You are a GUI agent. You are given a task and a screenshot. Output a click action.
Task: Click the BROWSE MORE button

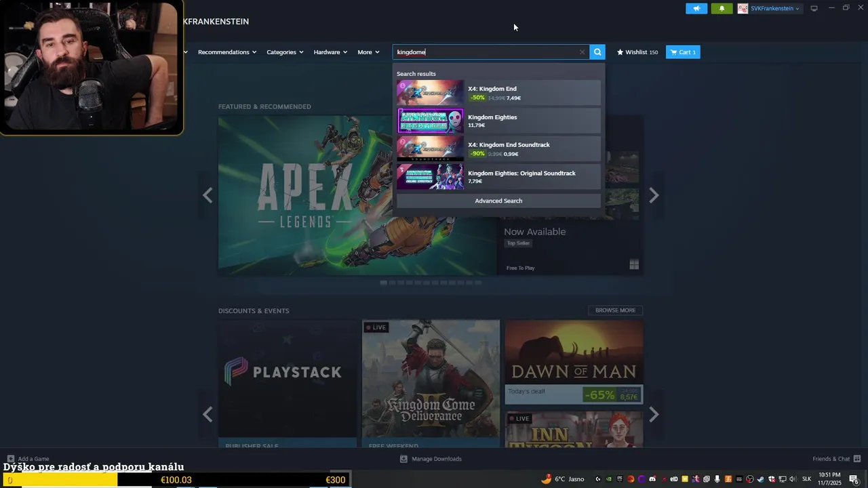(x=615, y=310)
